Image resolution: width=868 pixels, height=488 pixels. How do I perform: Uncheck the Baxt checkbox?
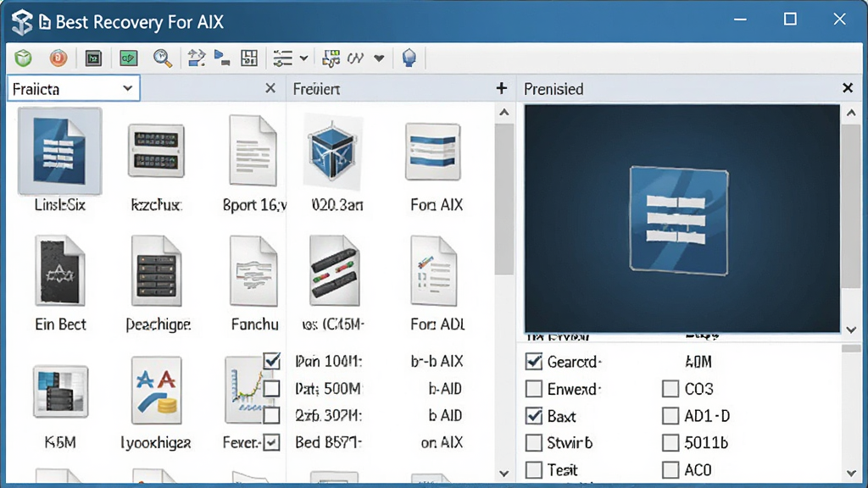coord(534,415)
